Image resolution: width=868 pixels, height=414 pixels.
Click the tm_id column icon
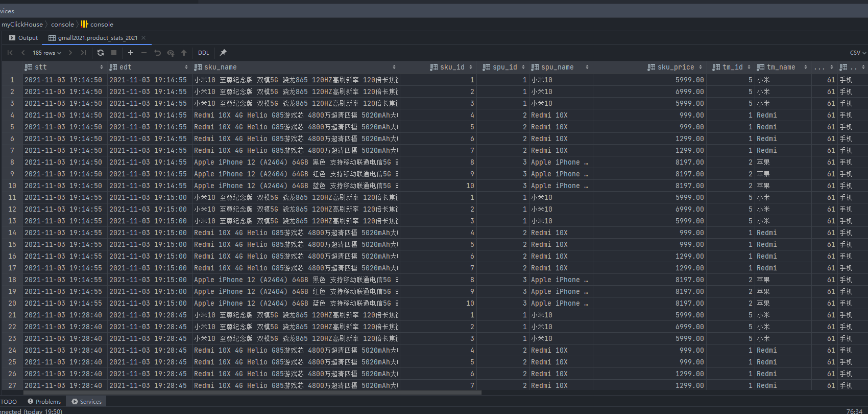click(x=716, y=67)
